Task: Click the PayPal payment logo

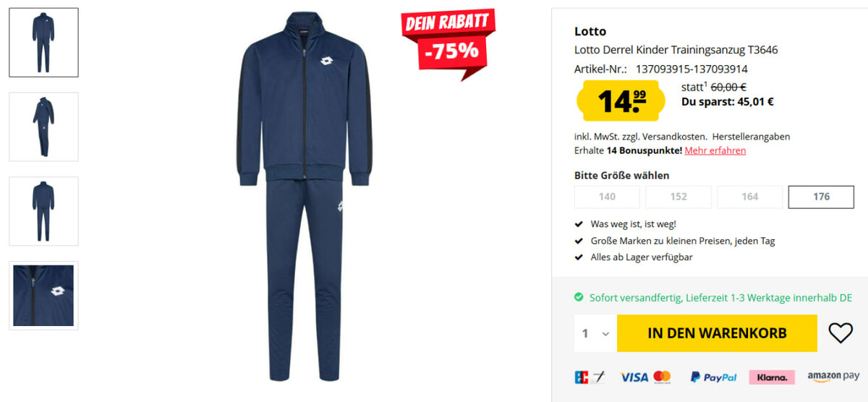Action: 713,377
